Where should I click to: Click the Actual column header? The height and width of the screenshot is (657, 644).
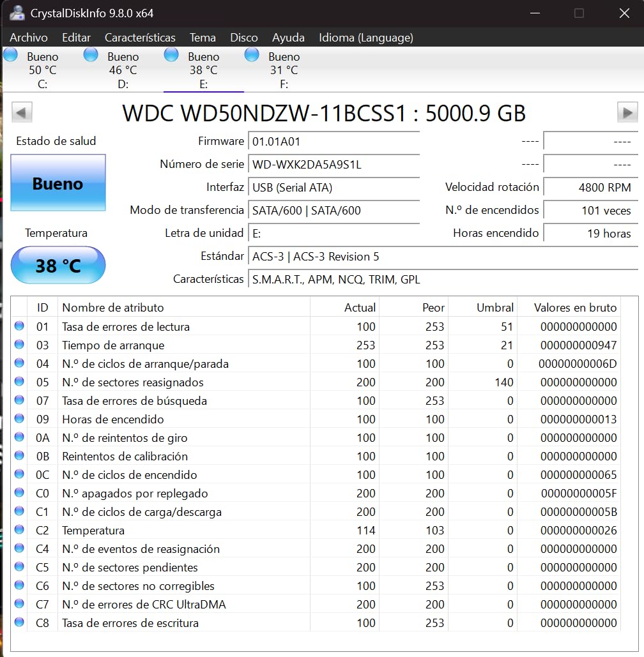coord(344,308)
